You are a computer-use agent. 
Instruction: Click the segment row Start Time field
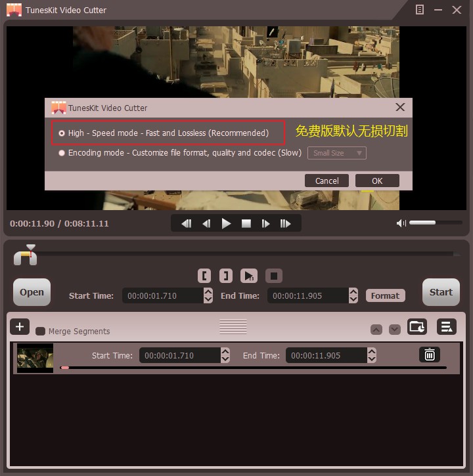click(180, 355)
